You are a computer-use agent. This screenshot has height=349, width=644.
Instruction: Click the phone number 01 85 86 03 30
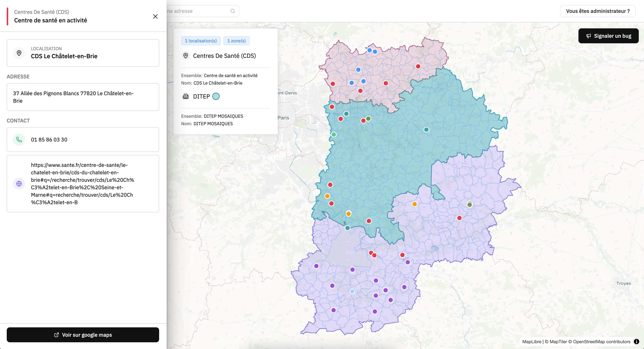49,140
